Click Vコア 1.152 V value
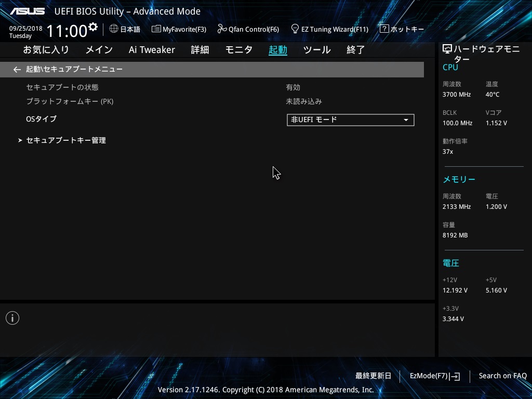Image resolution: width=532 pixels, height=399 pixels. click(496, 123)
